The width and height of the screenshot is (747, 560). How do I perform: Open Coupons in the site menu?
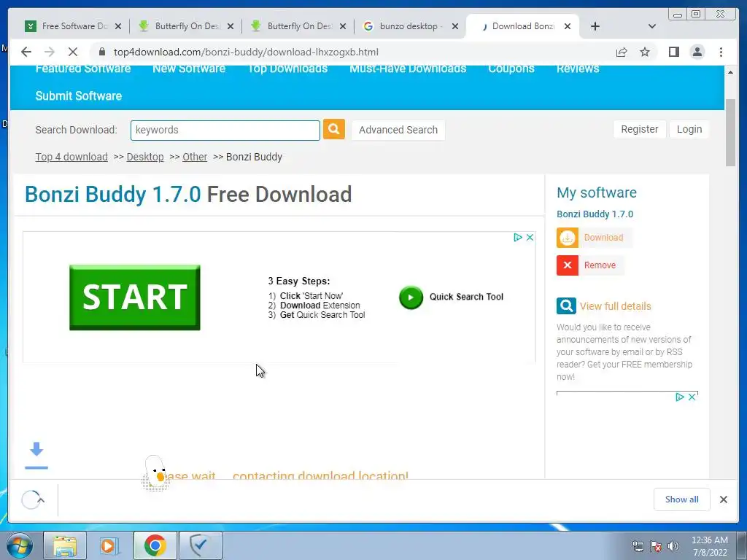click(x=511, y=69)
